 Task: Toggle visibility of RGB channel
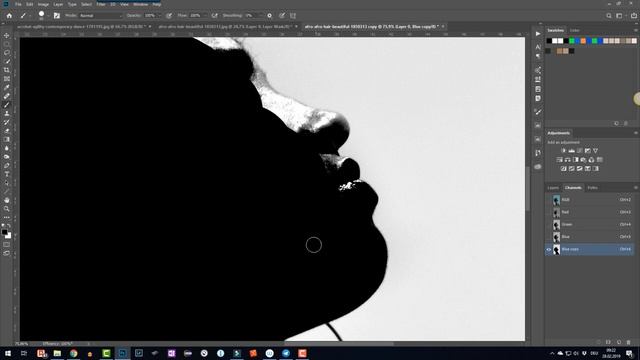pos(549,200)
